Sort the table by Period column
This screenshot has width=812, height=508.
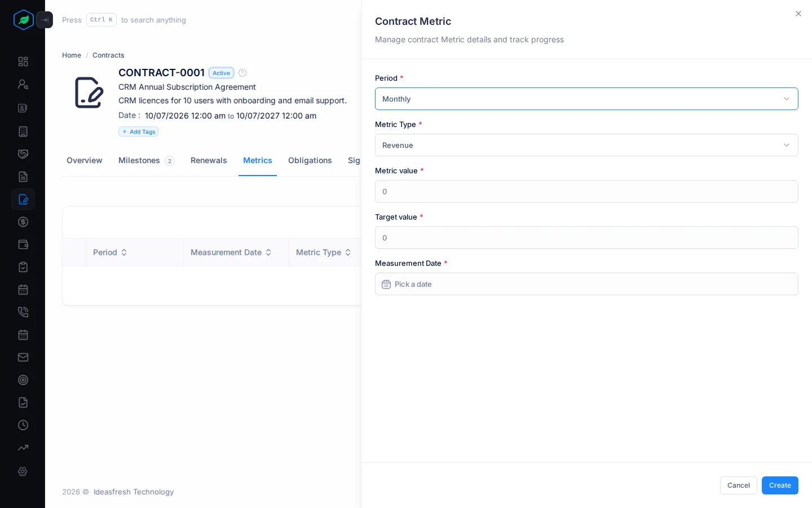click(111, 252)
